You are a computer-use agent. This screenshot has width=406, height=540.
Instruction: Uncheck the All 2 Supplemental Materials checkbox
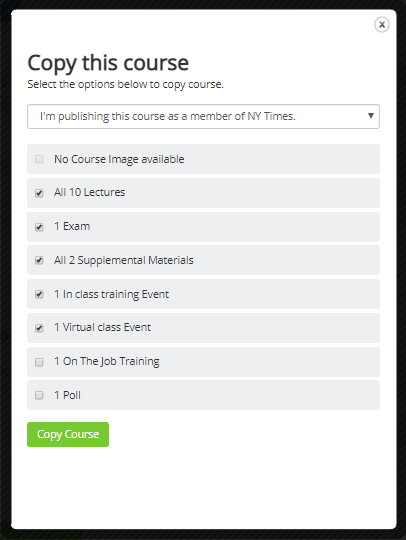pyautogui.click(x=39, y=260)
